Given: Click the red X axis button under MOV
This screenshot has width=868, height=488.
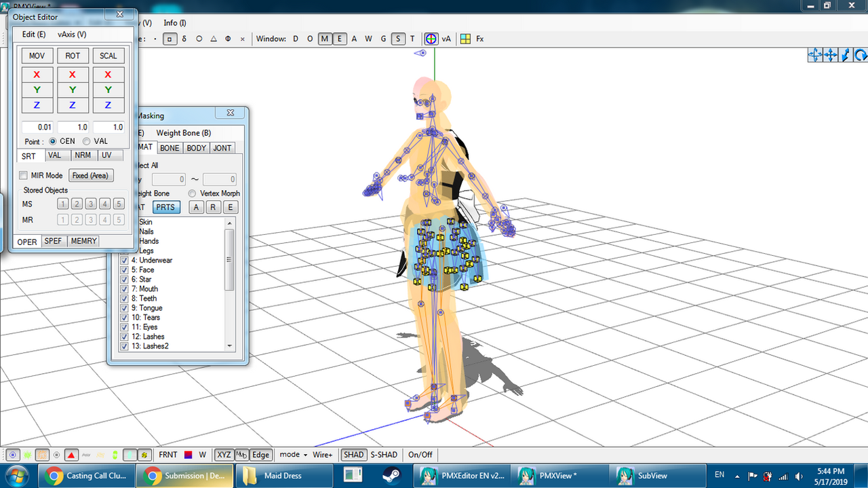Looking at the screenshot, I should click(x=37, y=75).
